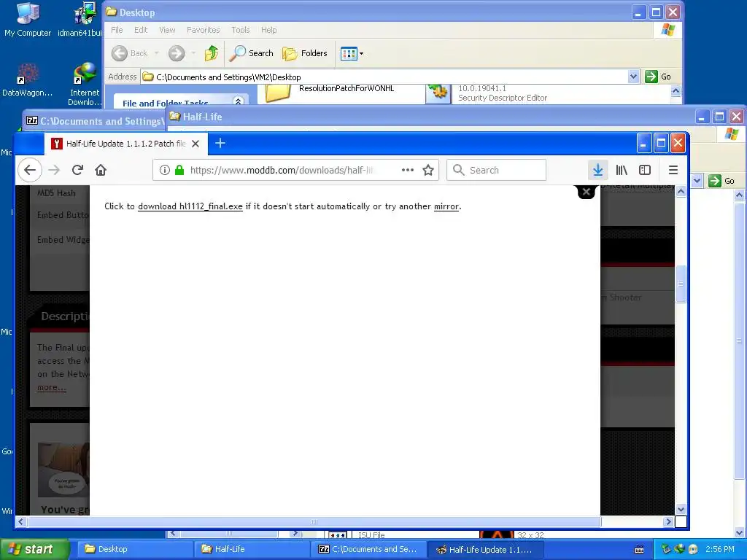Click Firefox horizontal scrollbar right arrow
This screenshot has width=747, height=560.
click(x=668, y=521)
